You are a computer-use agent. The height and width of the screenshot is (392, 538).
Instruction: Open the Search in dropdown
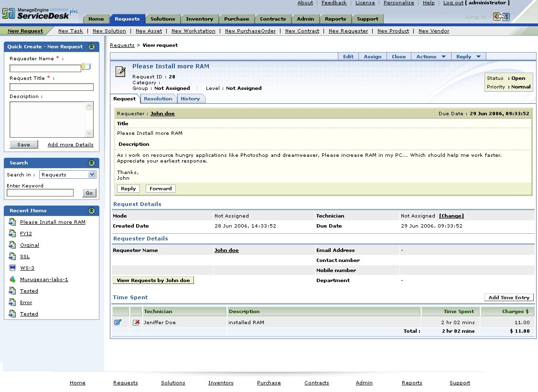pyautogui.click(x=92, y=175)
